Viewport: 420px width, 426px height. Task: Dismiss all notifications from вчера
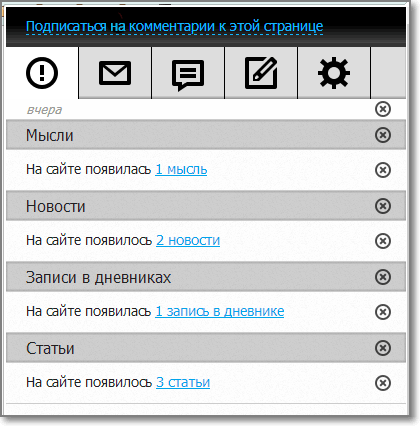click(383, 109)
